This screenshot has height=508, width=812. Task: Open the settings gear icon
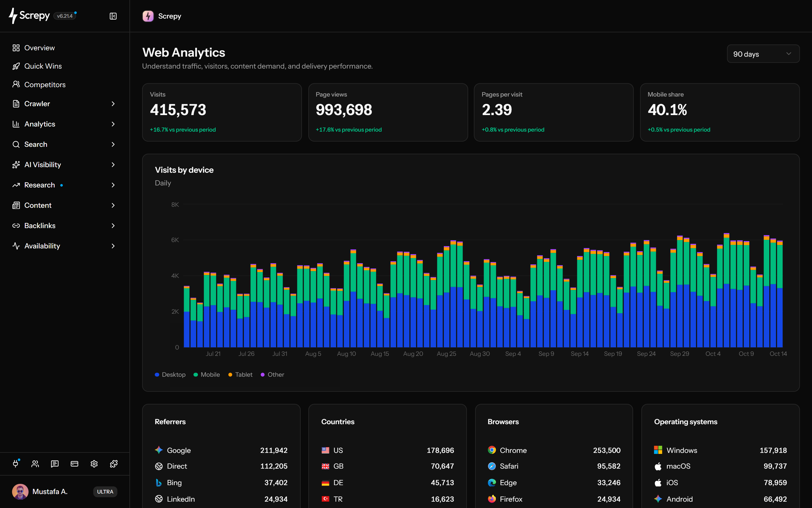tap(94, 464)
